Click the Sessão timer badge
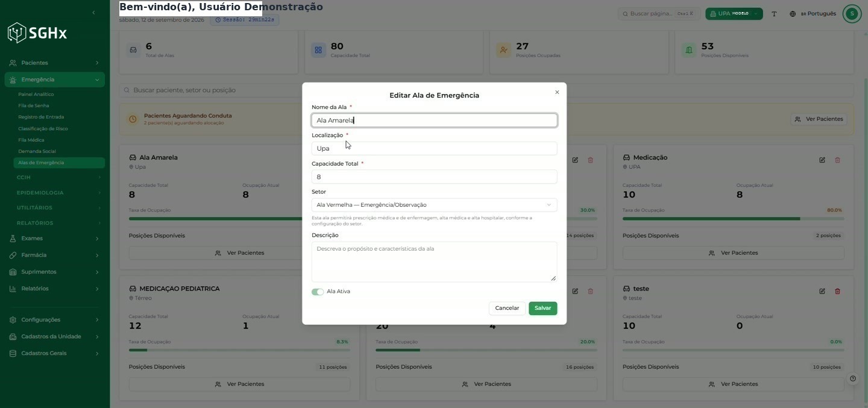This screenshot has height=408, width=868. 244,20
